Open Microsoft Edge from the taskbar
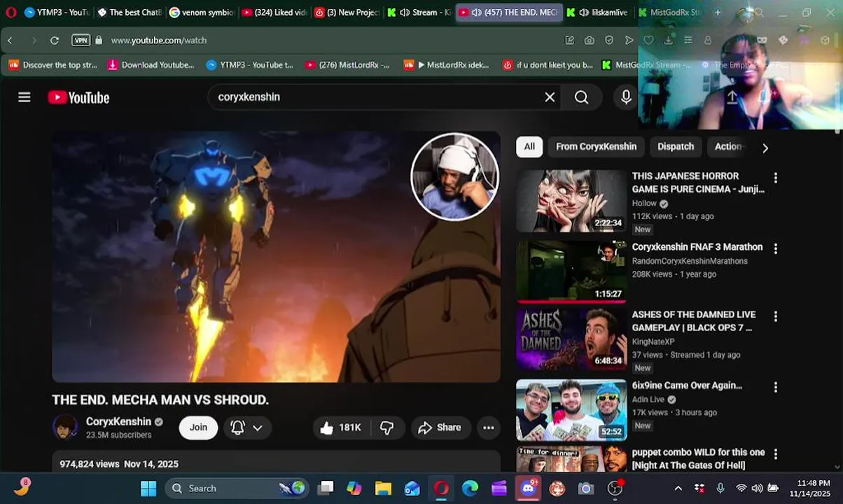The height and width of the screenshot is (504, 843). pos(470,489)
